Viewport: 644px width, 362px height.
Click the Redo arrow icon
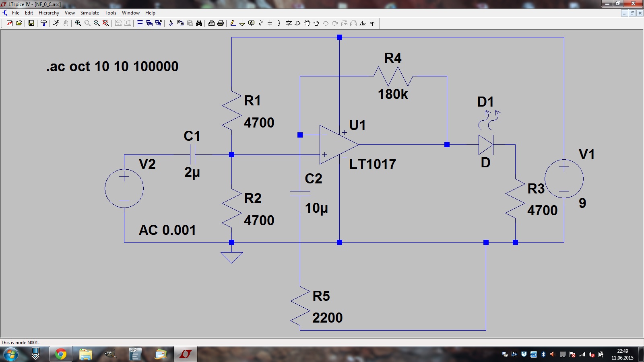pyautogui.click(x=335, y=23)
